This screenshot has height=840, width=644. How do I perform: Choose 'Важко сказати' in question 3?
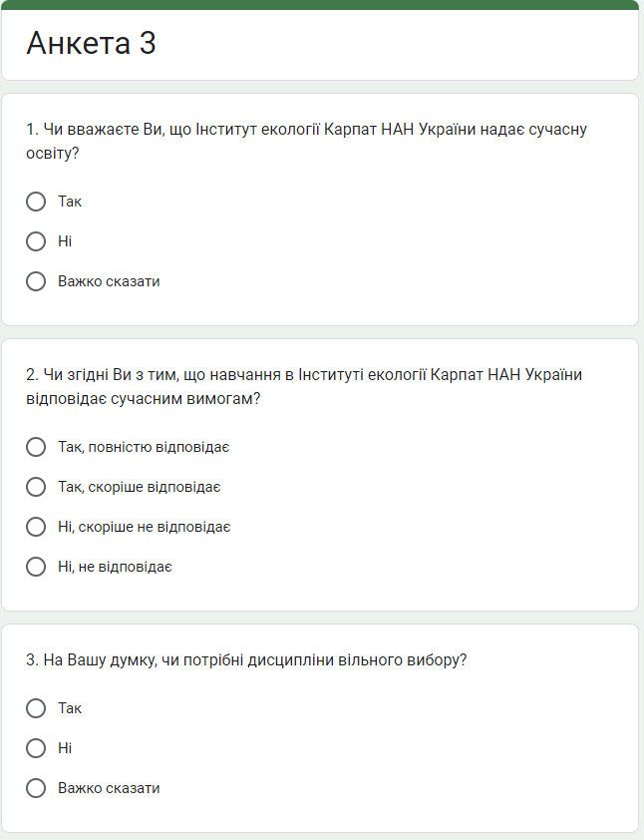coord(36,787)
